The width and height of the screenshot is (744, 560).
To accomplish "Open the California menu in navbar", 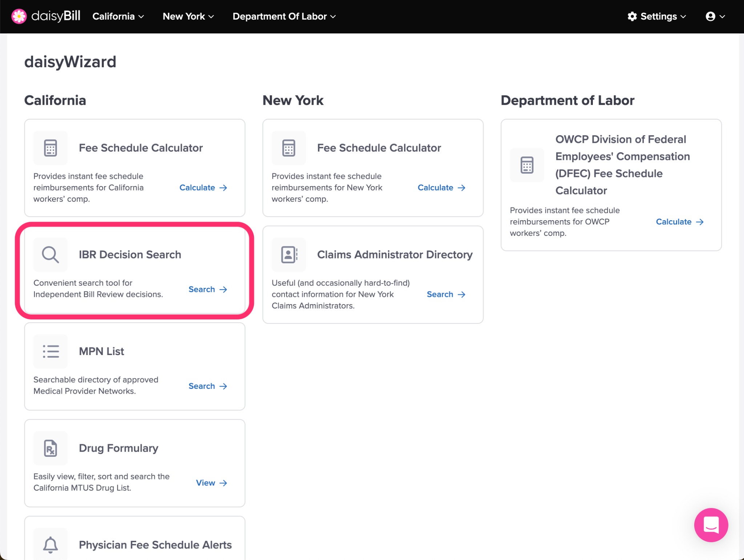I will point(118,16).
